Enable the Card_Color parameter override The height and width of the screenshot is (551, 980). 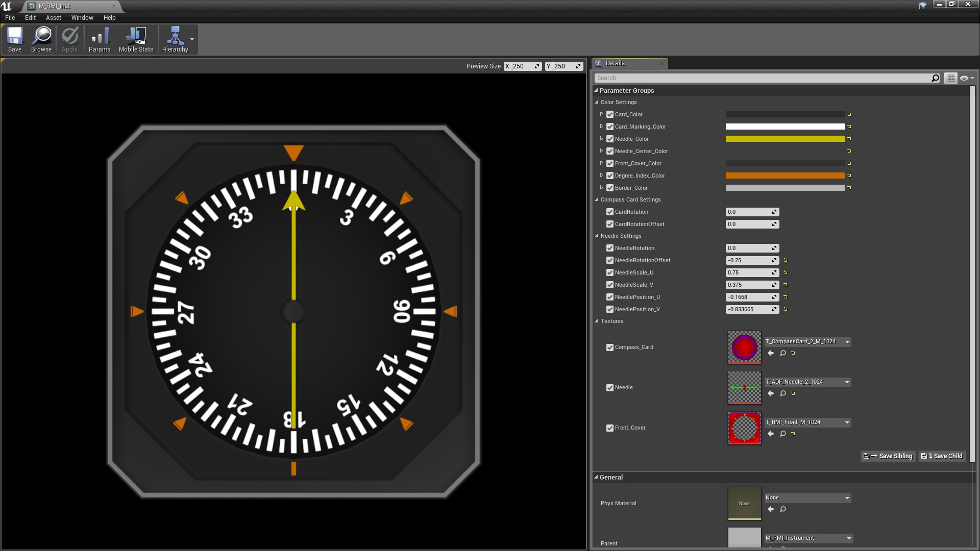click(x=609, y=114)
